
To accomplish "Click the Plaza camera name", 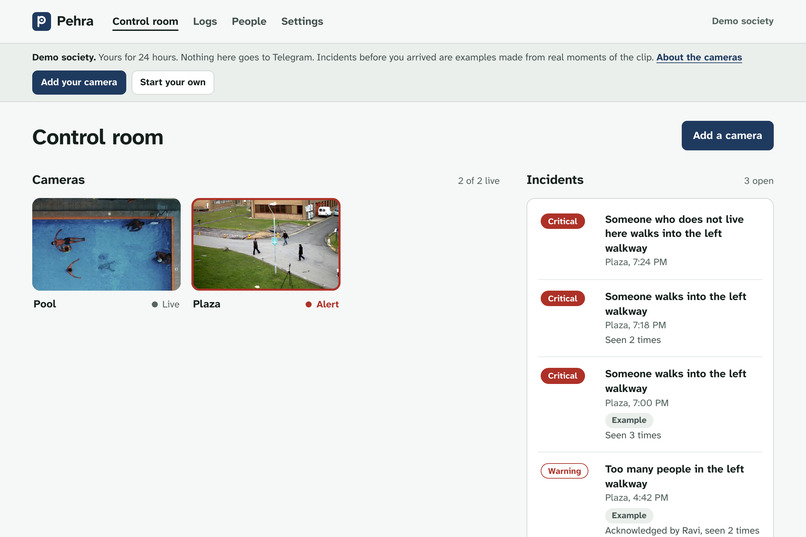I will 206,304.
